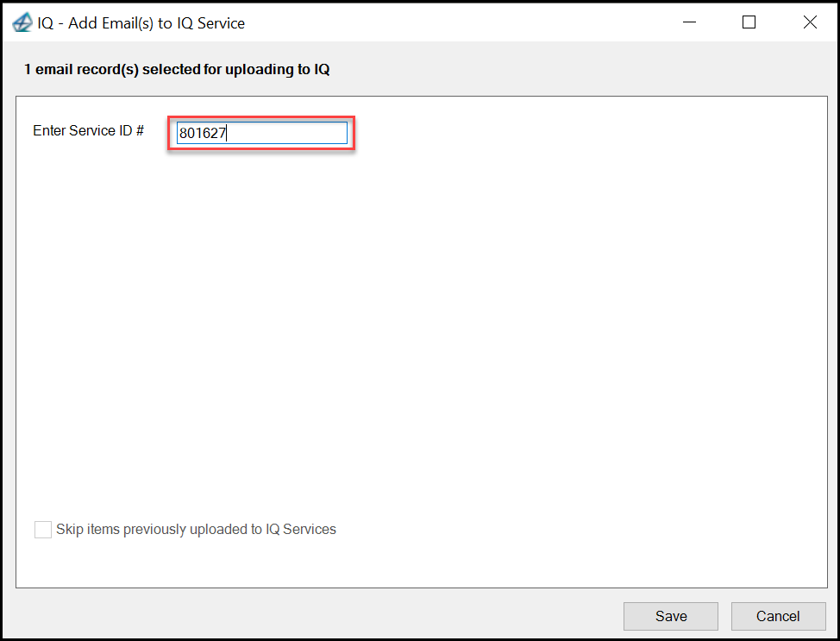840x641 pixels.
Task: Minimize the Add Email(s) to IQ Service window
Action: pos(689,22)
